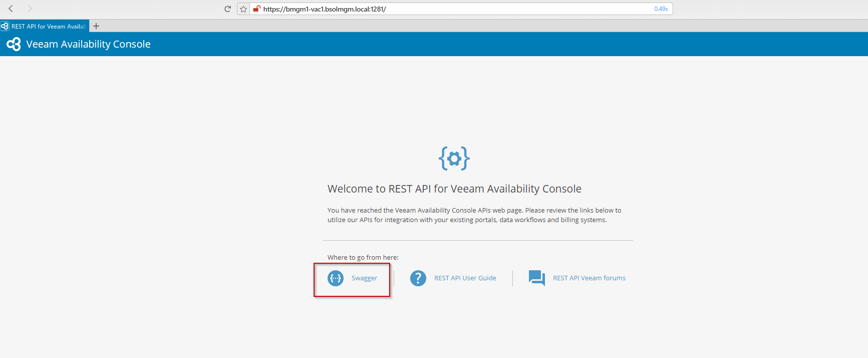Viewport: 868px width, 358px height.
Task: Click the forums speech bubble icon
Action: (537, 278)
